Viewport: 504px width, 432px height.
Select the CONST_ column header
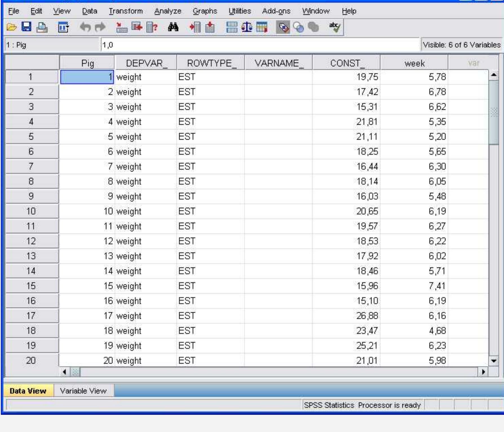(346, 63)
